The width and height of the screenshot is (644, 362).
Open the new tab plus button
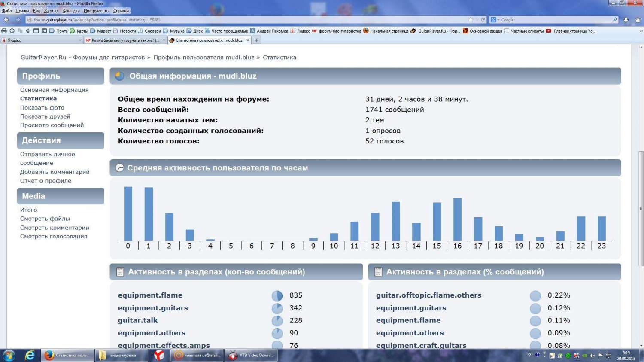256,40
